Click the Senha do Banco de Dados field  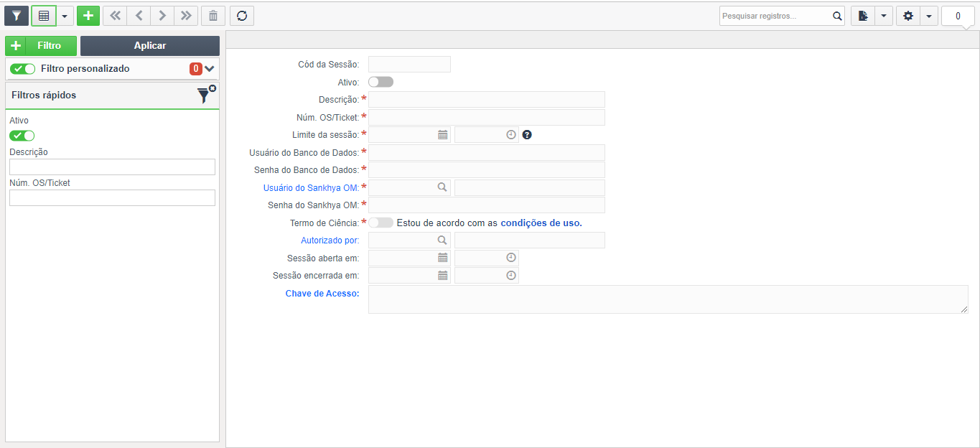487,169
